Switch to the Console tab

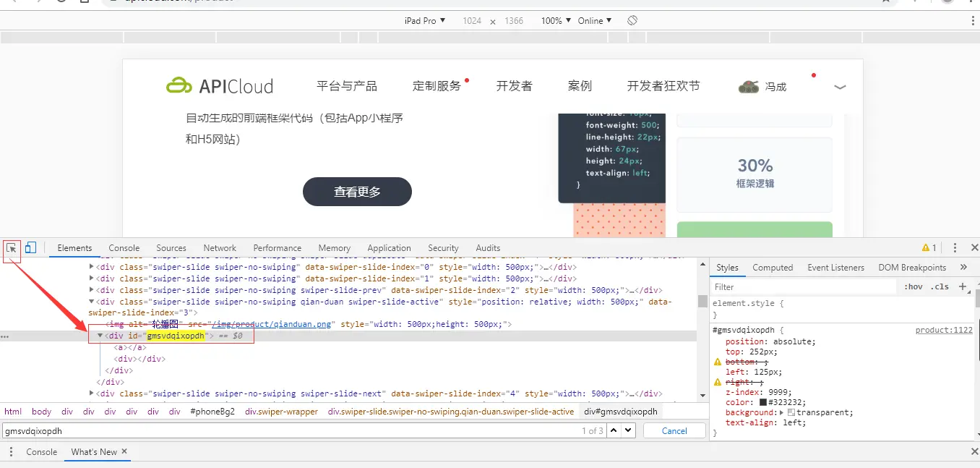[x=124, y=247]
